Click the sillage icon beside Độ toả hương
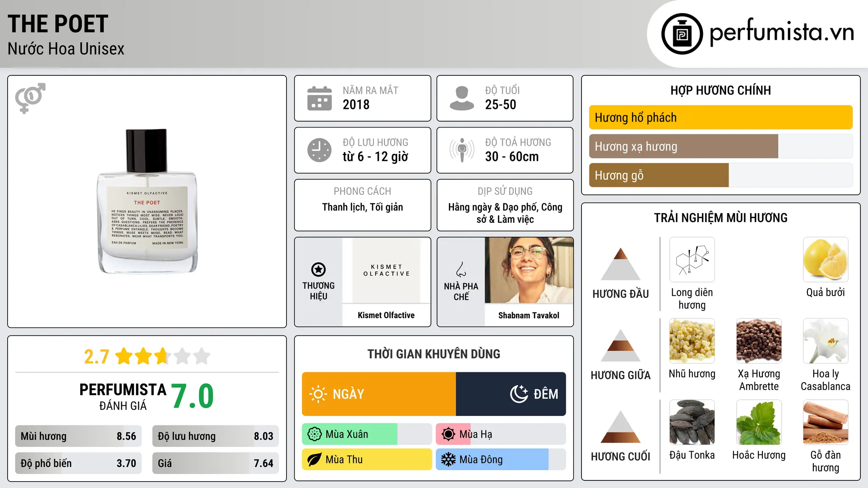Viewport: 868px width, 488px height. [462, 150]
